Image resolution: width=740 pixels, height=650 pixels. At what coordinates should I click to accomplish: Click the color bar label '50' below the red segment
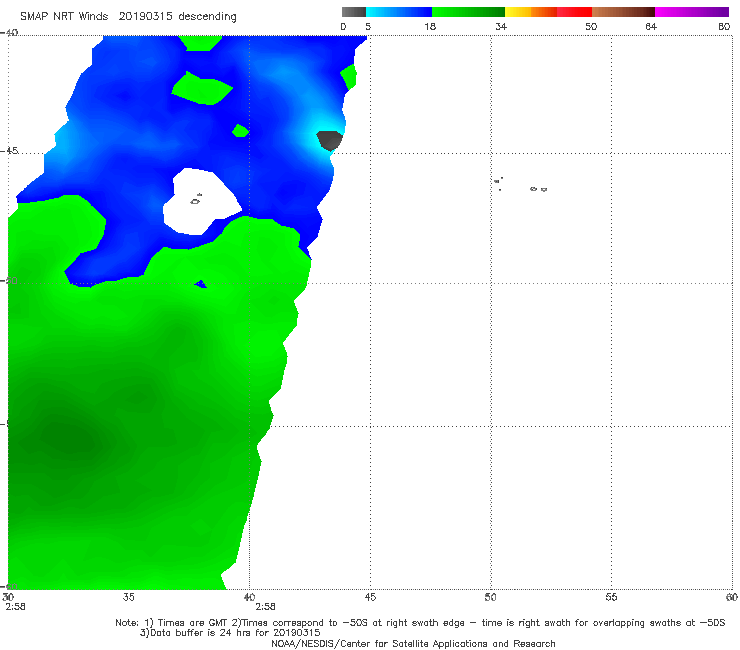tap(591, 27)
